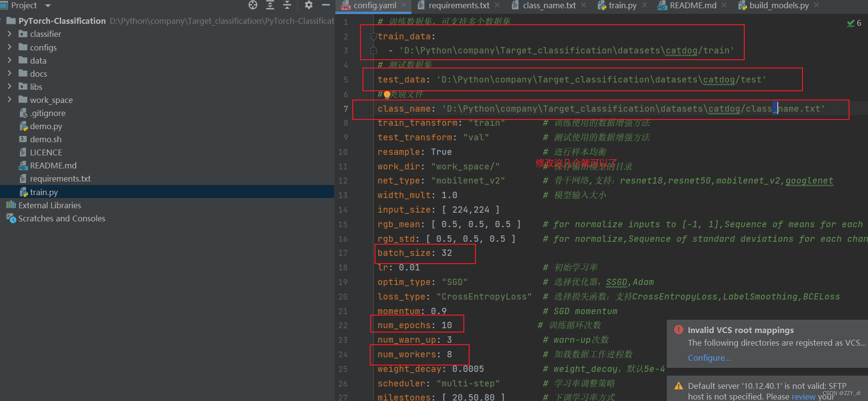Switch to train.py editor tab

tap(622, 5)
